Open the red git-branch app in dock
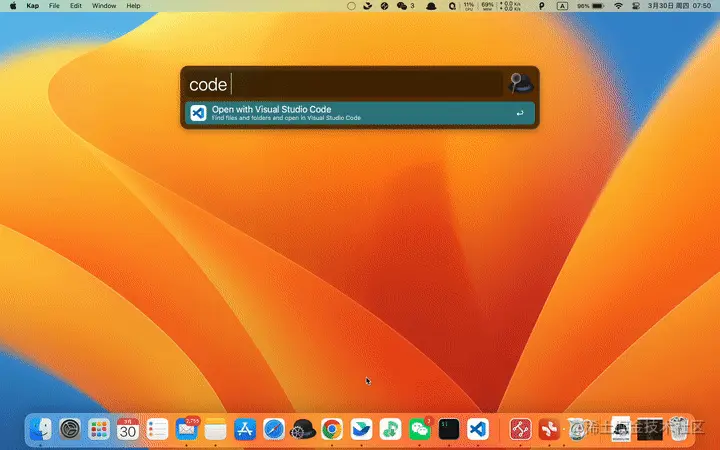The image size is (720, 450). coord(520,429)
